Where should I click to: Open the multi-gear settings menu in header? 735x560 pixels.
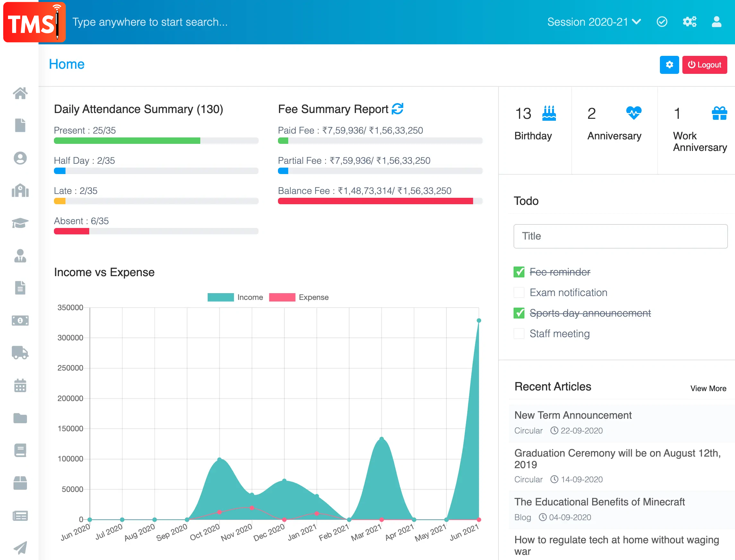pos(689,22)
